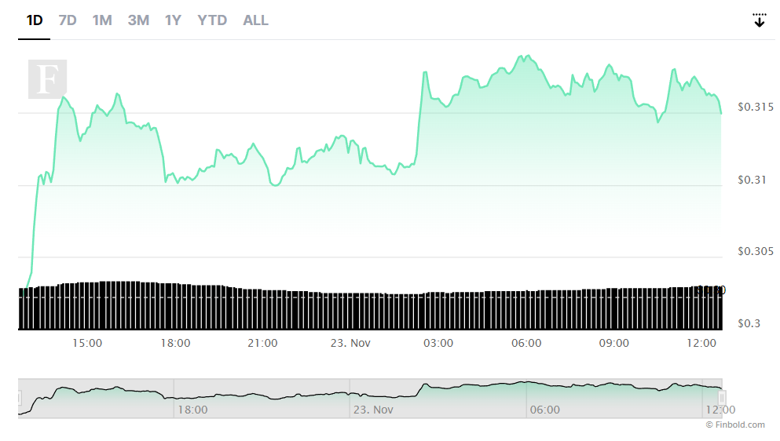Switch to the 7D time range
Viewport: 780px width, 441px height.
[x=67, y=20]
